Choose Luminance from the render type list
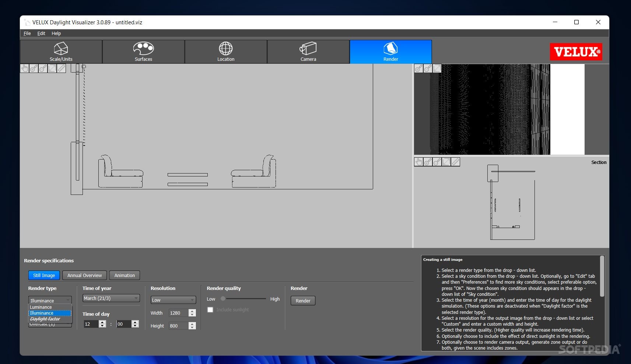This screenshot has width=631, height=364. 50,307
